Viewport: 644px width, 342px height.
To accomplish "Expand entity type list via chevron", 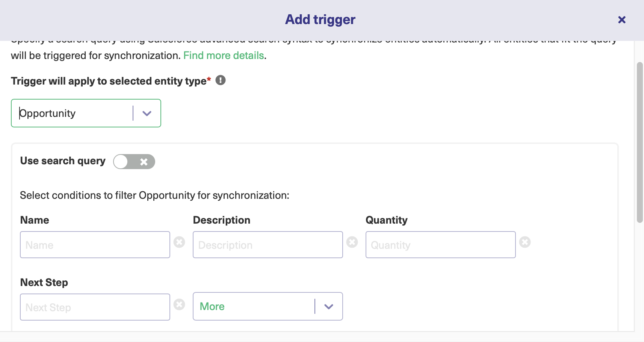I will 147,113.
